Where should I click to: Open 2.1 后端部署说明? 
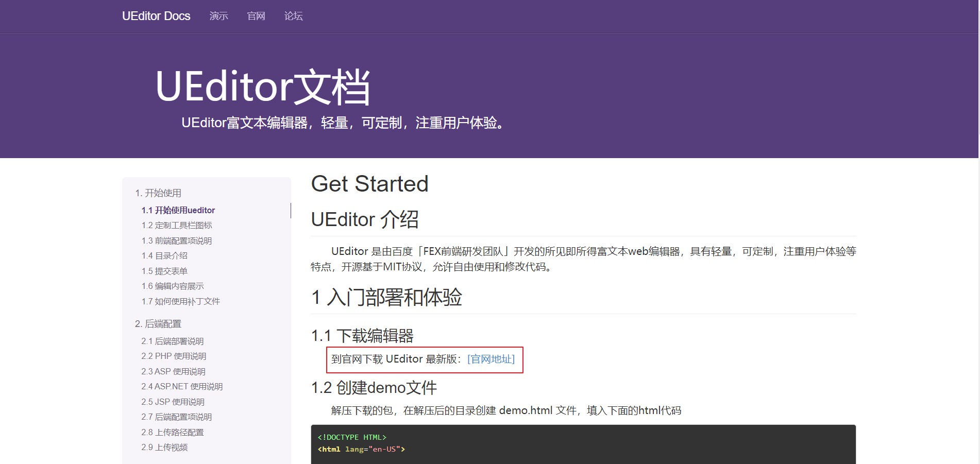coord(173,341)
